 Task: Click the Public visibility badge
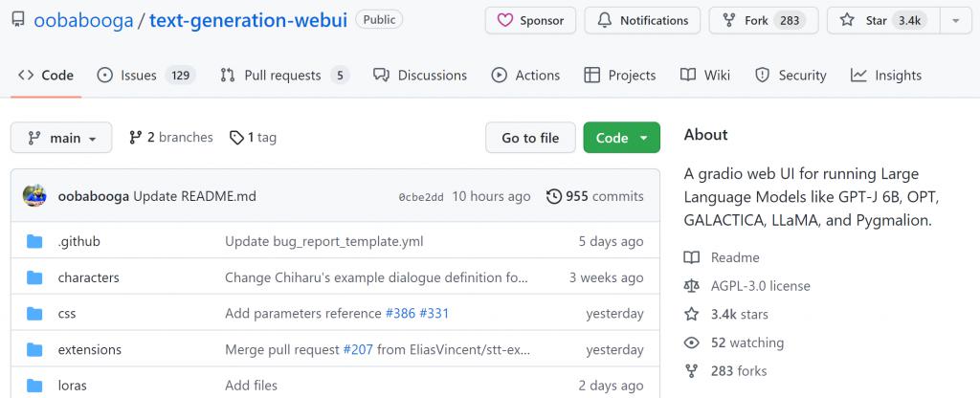(379, 19)
